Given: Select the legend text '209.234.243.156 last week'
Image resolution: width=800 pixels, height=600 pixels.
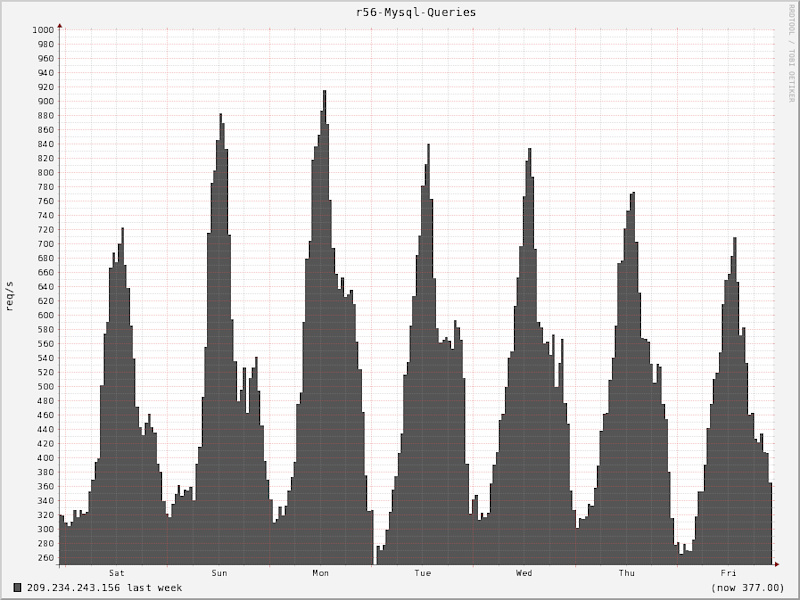Looking at the screenshot, I should coord(104,588).
